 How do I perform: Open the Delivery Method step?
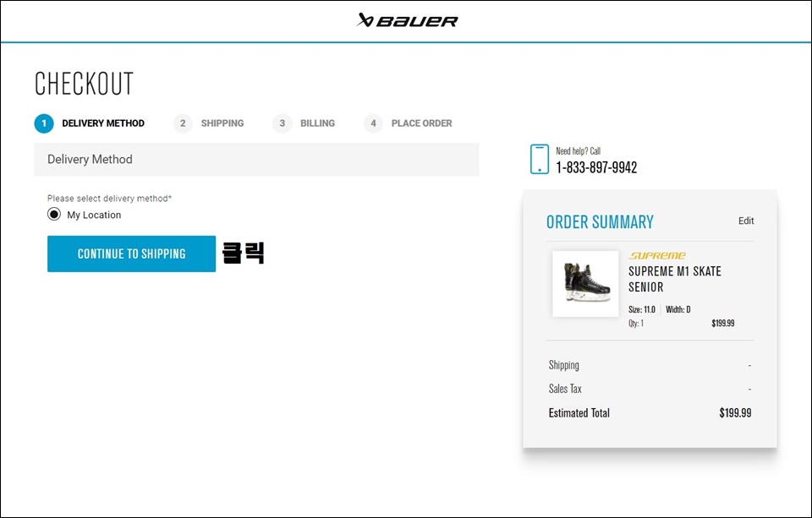click(90, 123)
